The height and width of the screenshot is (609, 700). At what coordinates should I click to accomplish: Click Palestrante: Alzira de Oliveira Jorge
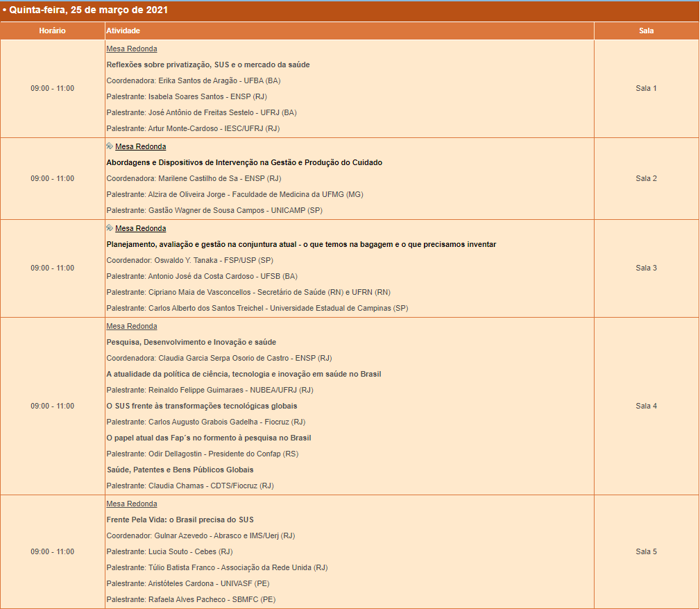pyautogui.click(x=234, y=195)
